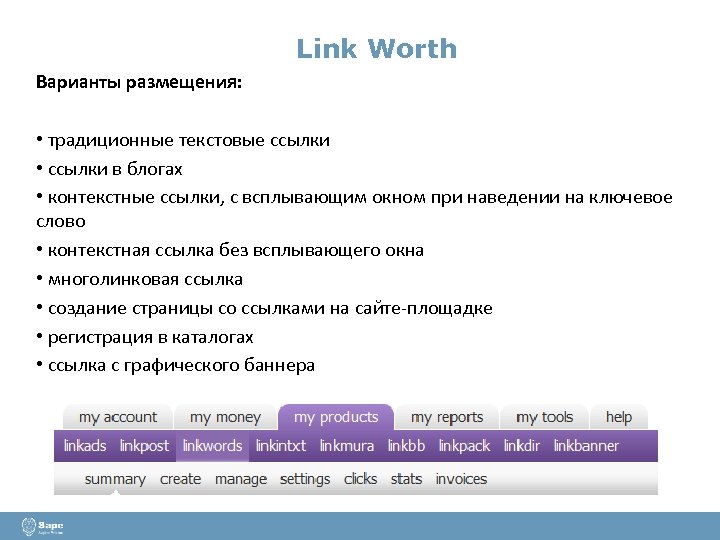Viewport: 720px width, 540px height.
Task: View the summary sub-menu
Action: 115,479
